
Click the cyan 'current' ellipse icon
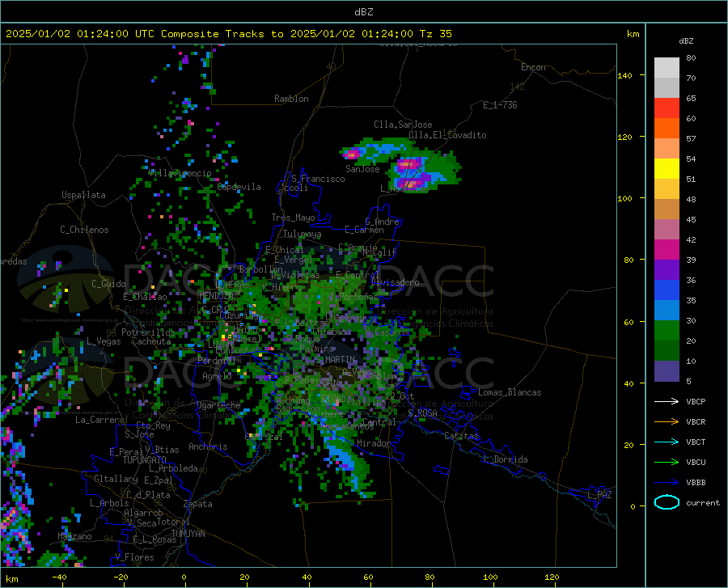667,502
